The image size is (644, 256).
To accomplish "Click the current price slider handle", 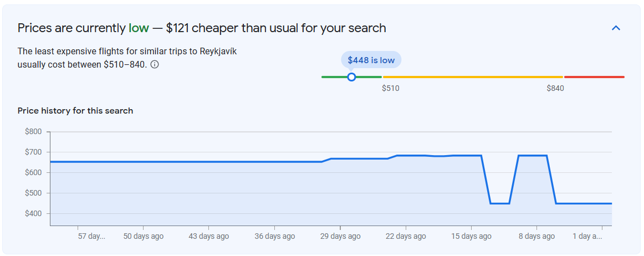I will point(351,77).
